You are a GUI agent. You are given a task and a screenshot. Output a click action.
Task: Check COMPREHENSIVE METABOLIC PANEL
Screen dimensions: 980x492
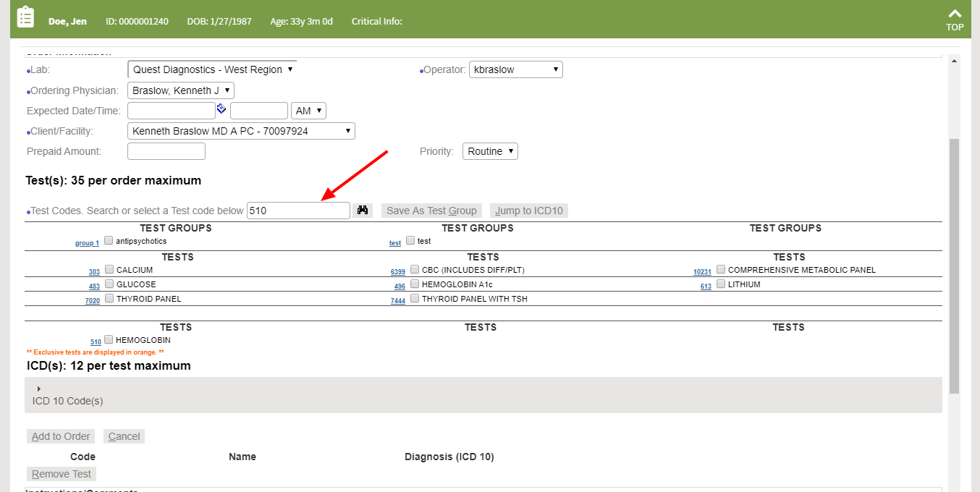(721, 269)
